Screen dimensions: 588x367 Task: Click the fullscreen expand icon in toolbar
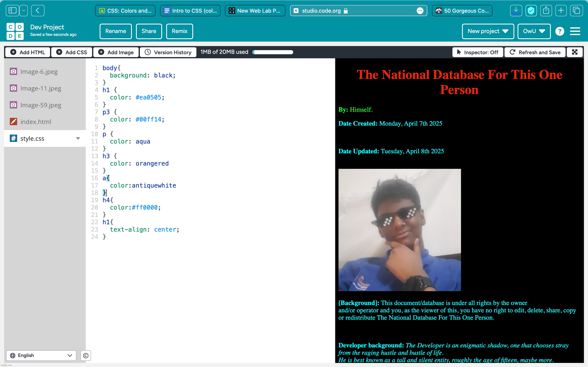[x=575, y=52]
